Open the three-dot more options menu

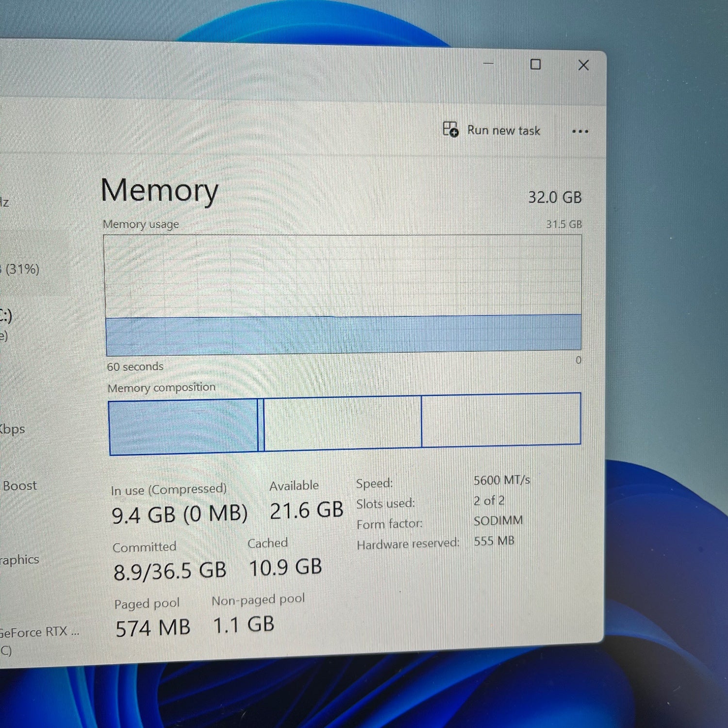579,132
